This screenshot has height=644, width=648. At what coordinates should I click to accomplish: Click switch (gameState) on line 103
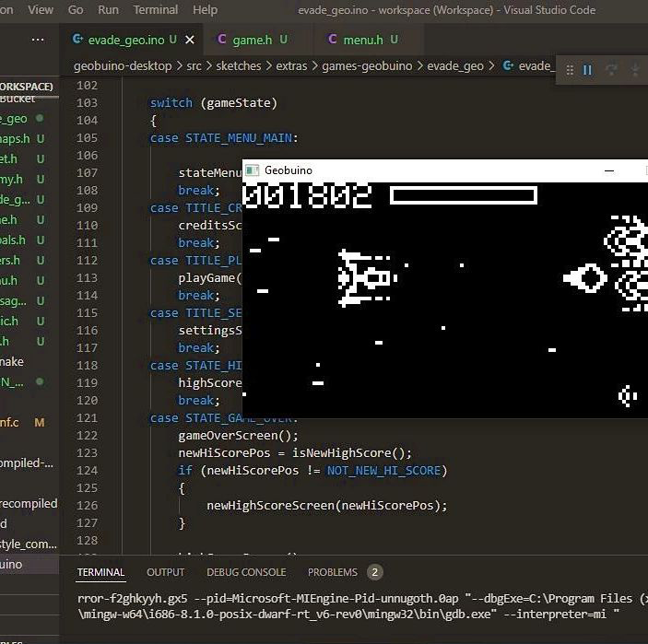[213, 103]
